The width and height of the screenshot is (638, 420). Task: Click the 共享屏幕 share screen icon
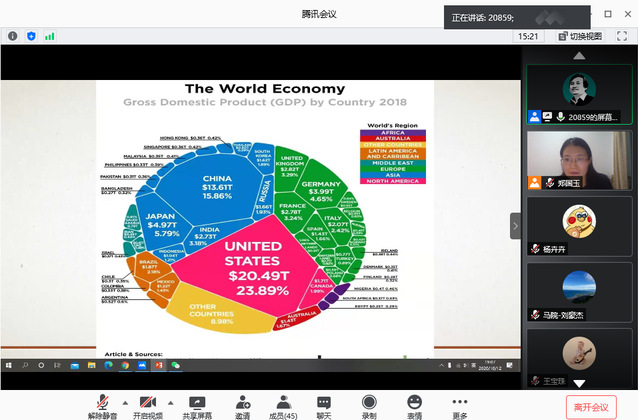coord(197,402)
